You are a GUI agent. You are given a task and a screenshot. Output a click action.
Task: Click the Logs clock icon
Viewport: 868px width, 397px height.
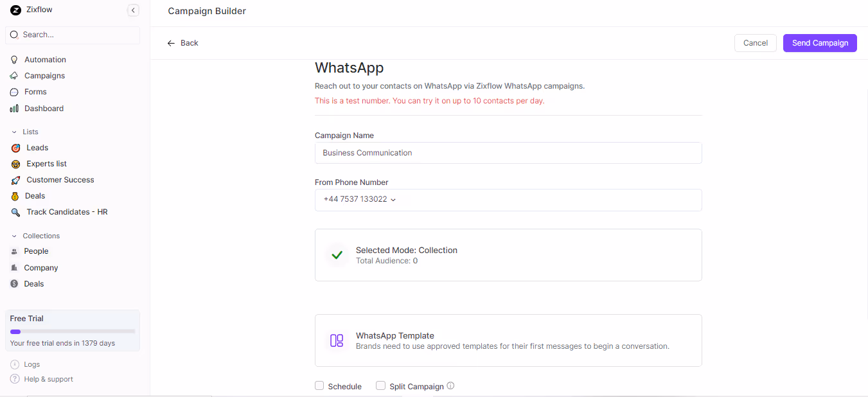(x=15, y=364)
